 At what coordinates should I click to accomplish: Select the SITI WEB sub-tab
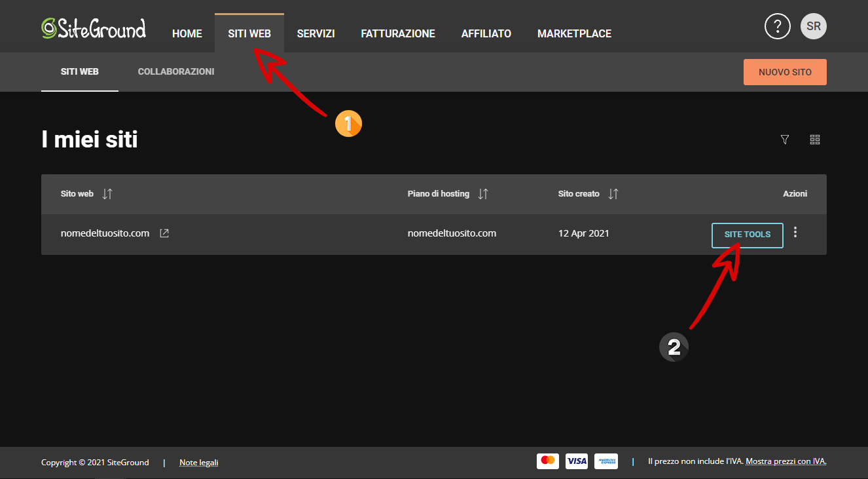[80, 71]
